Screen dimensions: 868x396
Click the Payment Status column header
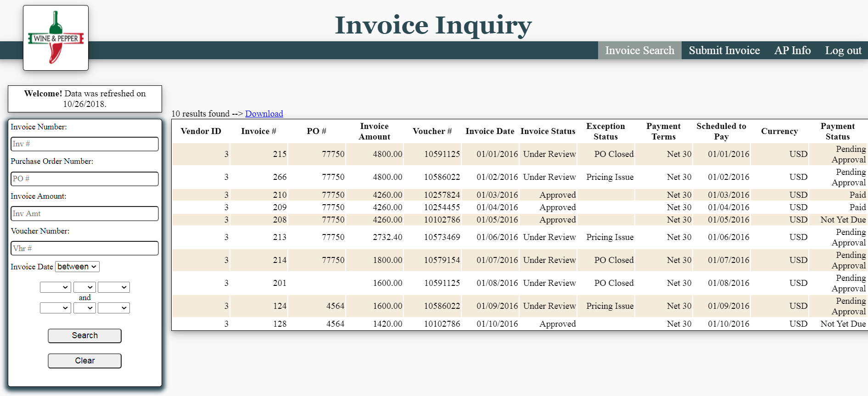(x=837, y=131)
